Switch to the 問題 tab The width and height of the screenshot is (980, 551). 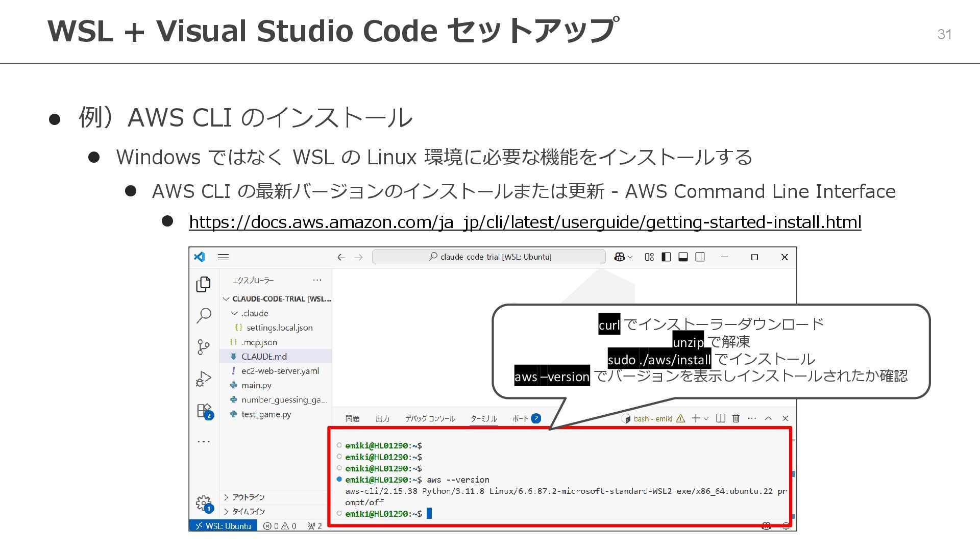point(353,419)
